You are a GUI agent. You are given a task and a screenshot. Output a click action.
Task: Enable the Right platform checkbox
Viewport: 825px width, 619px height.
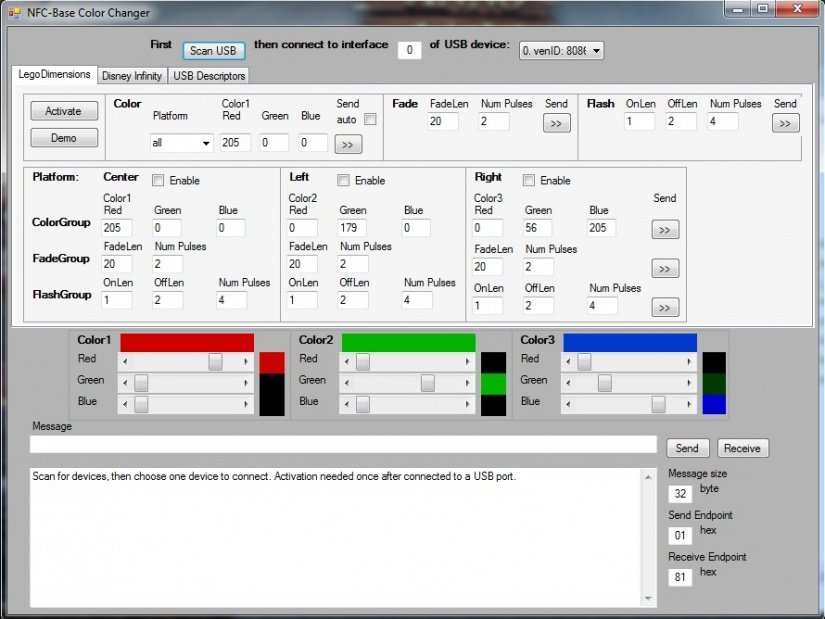(x=528, y=181)
